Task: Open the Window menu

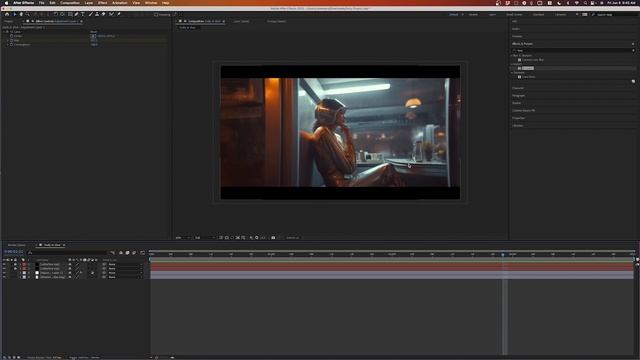Action: pos(151,3)
